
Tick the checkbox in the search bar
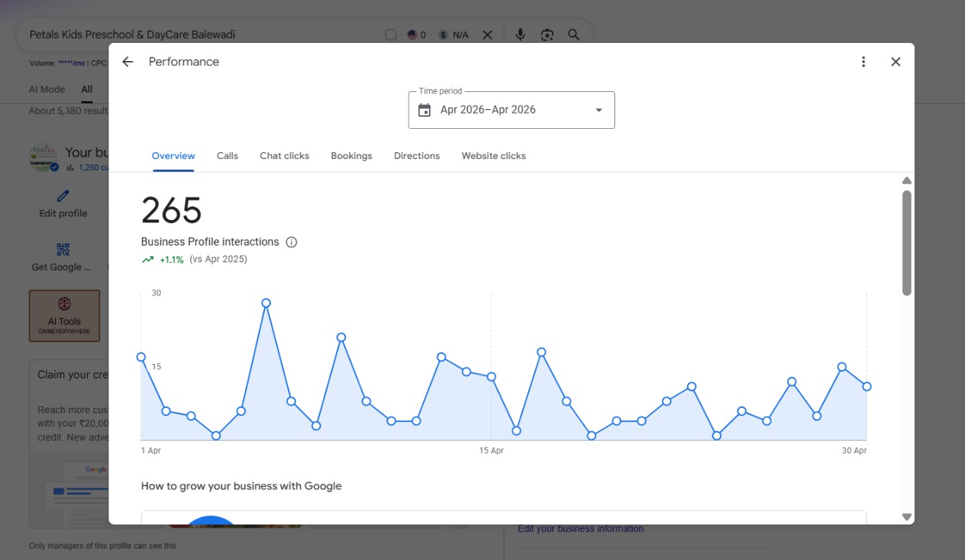tap(391, 35)
